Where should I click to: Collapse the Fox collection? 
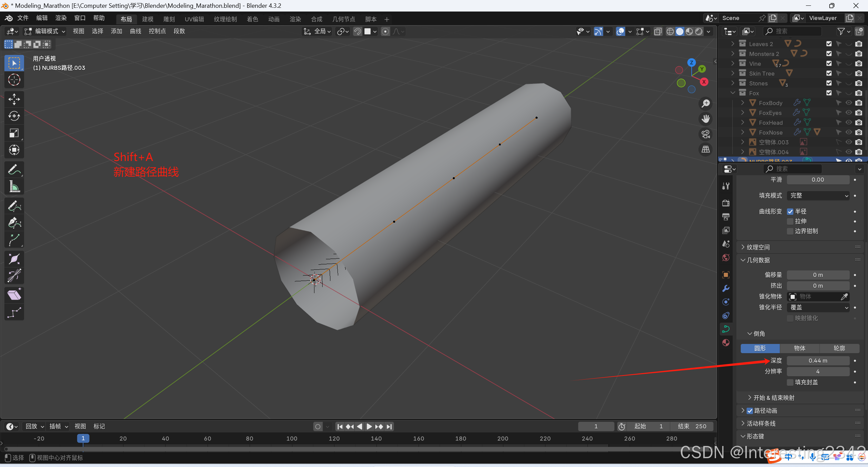733,93
